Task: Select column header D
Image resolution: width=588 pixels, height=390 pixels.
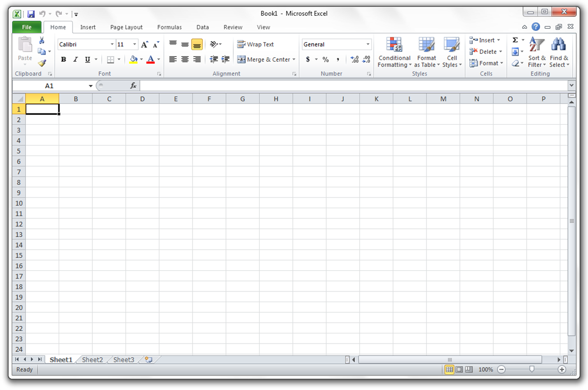Action: 142,99
